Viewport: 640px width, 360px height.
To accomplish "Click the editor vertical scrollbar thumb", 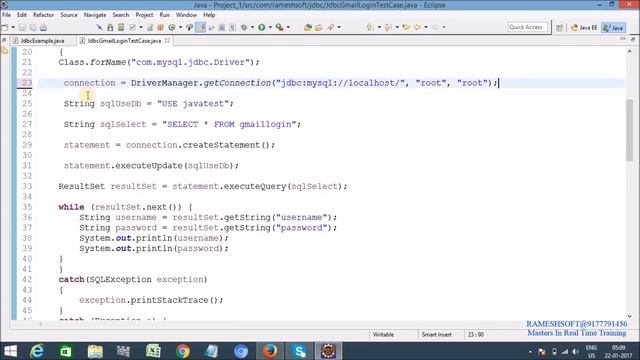I will point(629,129).
